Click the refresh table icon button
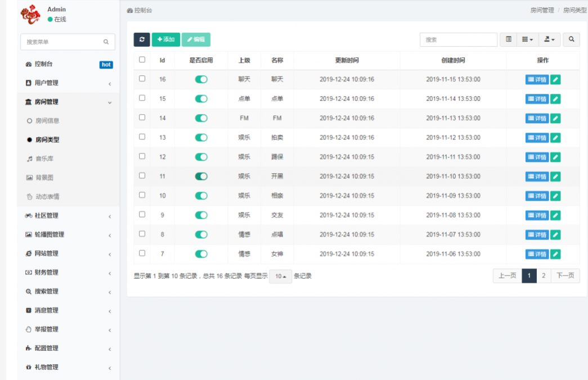Image resolution: width=588 pixels, height=380 pixels. coord(142,39)
